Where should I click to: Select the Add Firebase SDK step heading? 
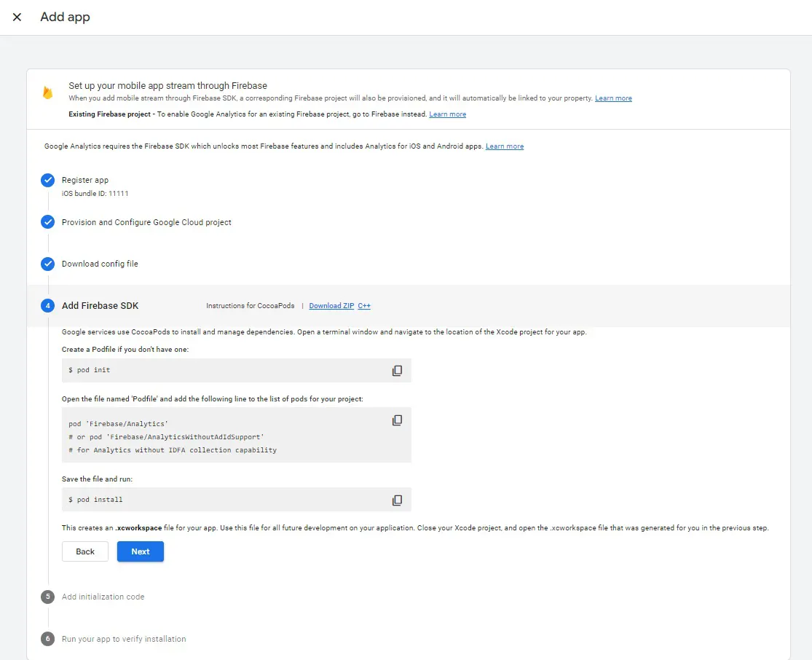click(100, 306)
